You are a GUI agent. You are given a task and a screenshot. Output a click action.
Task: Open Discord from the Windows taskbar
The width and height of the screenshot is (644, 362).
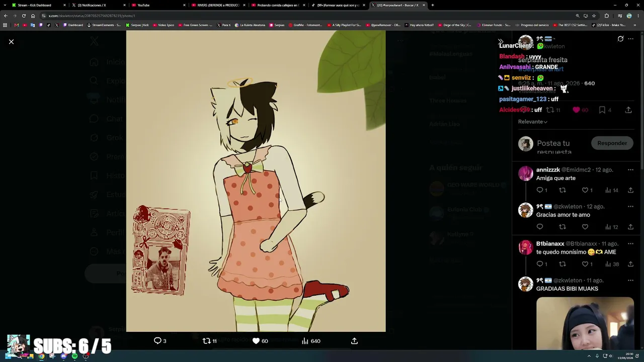click(63, 356)
